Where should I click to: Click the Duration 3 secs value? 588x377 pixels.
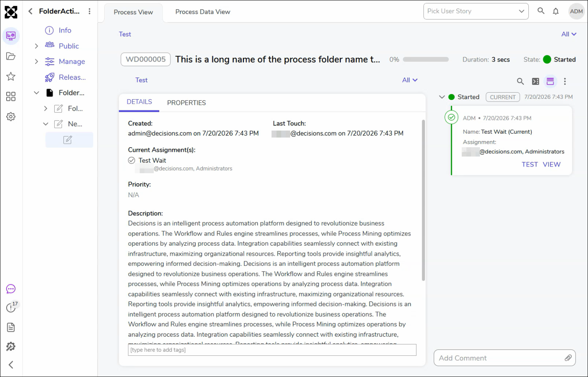click(500, 60)
